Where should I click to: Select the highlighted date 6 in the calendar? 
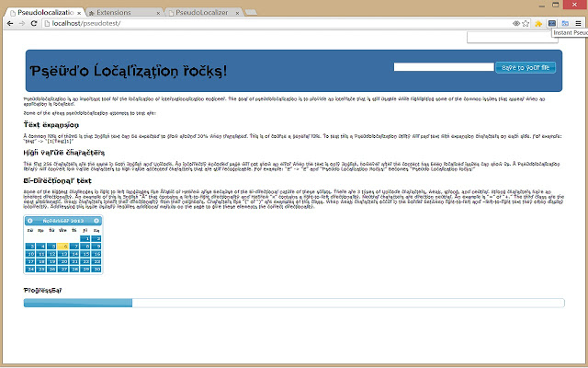(62, 246)
